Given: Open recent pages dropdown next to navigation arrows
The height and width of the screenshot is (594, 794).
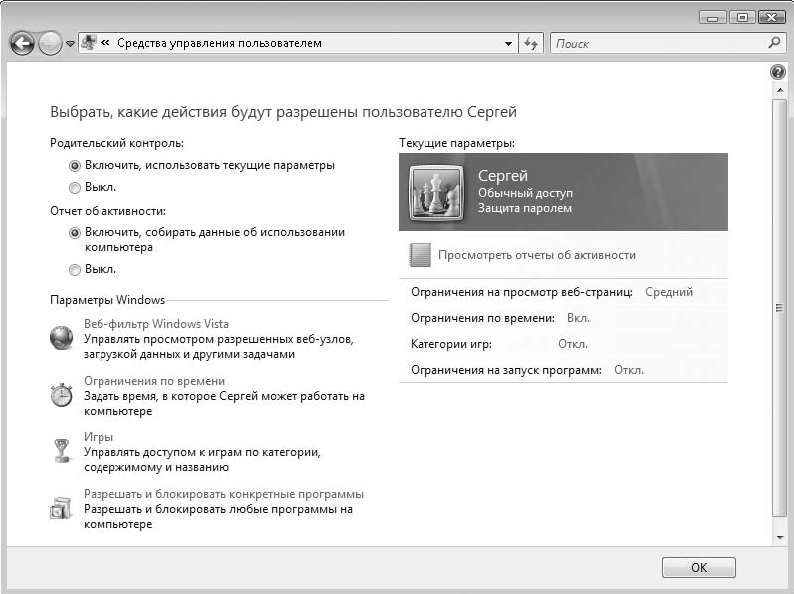Looking at the screenshot, I should tap(70, 44).
